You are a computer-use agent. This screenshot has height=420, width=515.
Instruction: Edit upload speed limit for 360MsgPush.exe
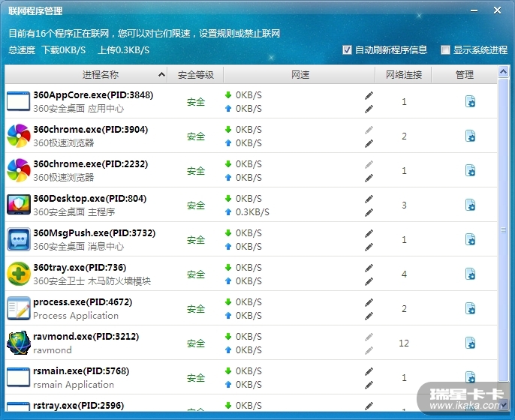click(369, 247)
